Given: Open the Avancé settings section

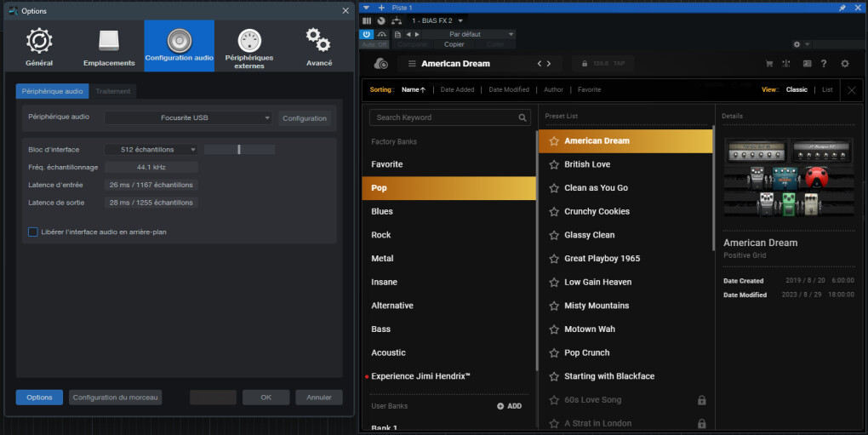Looking at the screenshot, I should [x=318, y=47].
